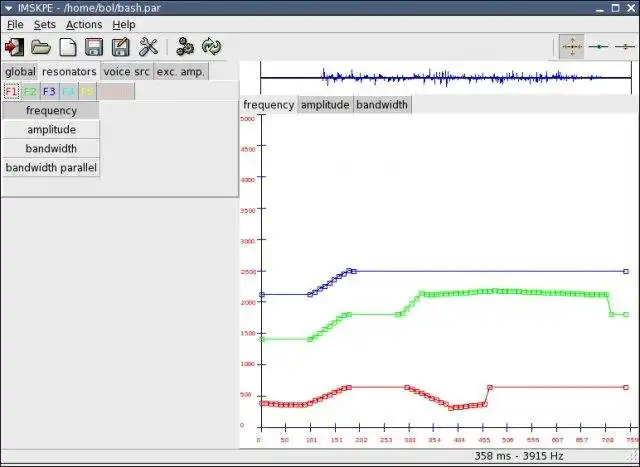Show amplitude tab above the graph
Screen dimensions: 640x467
point(325,105)
